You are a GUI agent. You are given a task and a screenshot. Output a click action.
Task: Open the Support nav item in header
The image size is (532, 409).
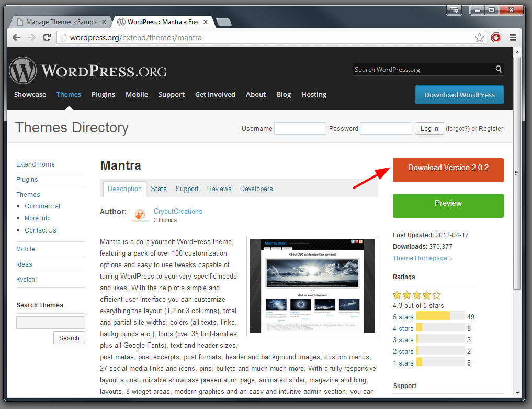point(172,94)
